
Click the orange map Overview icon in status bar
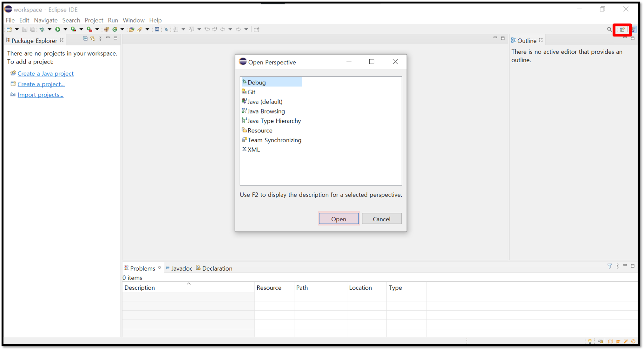(610, 341)
